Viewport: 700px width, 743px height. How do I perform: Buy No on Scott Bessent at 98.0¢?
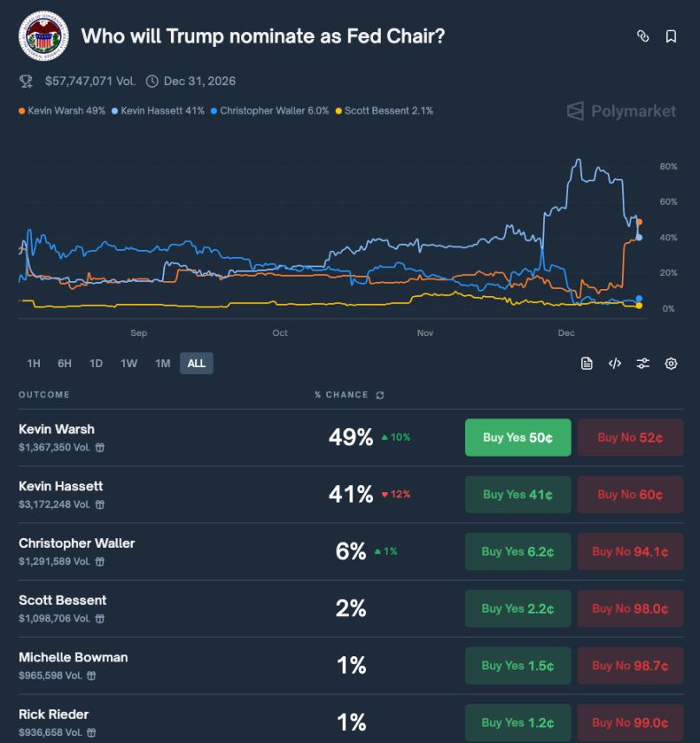(x=630, y=609)
